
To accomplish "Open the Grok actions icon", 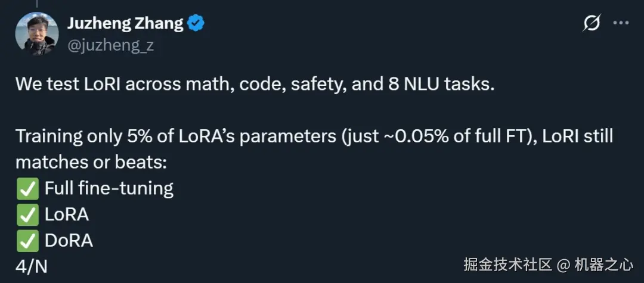I will tap(592, 23).
